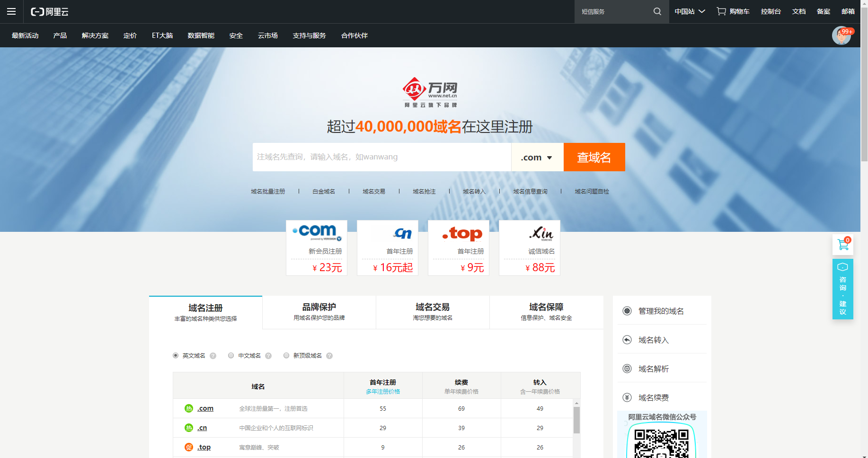Click the user avatar icon
The width and height of the screenshot is (868, 458).
(x=841, y=36)
